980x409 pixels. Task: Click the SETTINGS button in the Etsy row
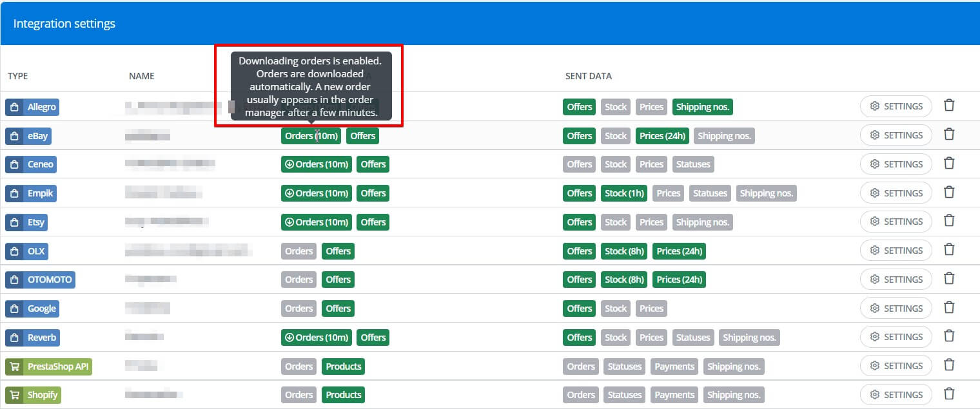pyautogui.click(x=896, y=222)
